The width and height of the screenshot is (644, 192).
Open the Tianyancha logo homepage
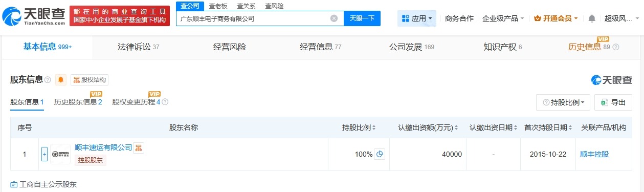coord(34,17)
